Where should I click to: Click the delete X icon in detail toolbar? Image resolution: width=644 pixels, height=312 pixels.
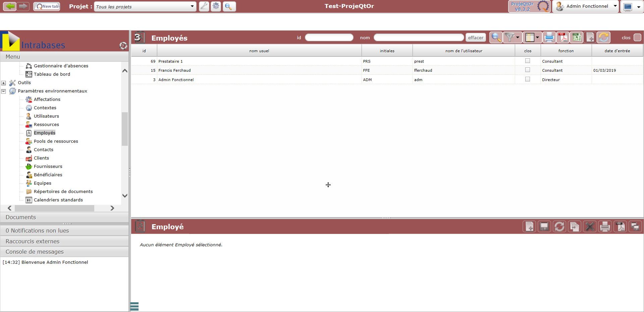point(589,227)
